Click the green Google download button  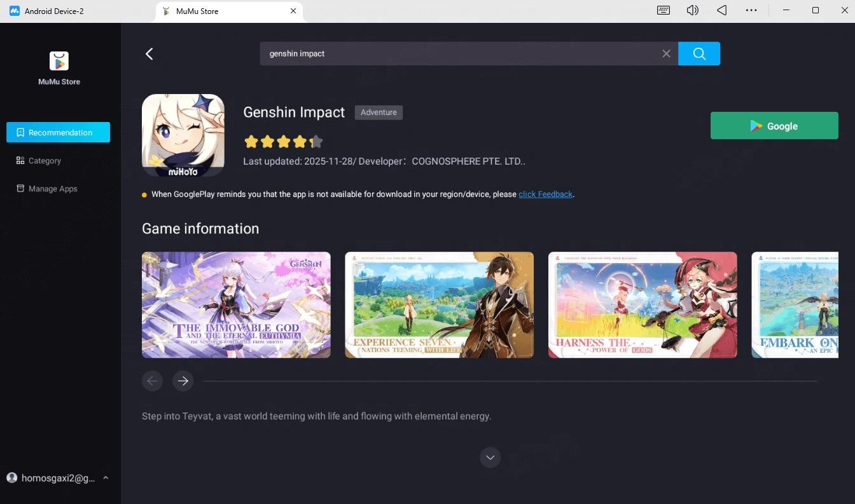(x=774, y=126)
